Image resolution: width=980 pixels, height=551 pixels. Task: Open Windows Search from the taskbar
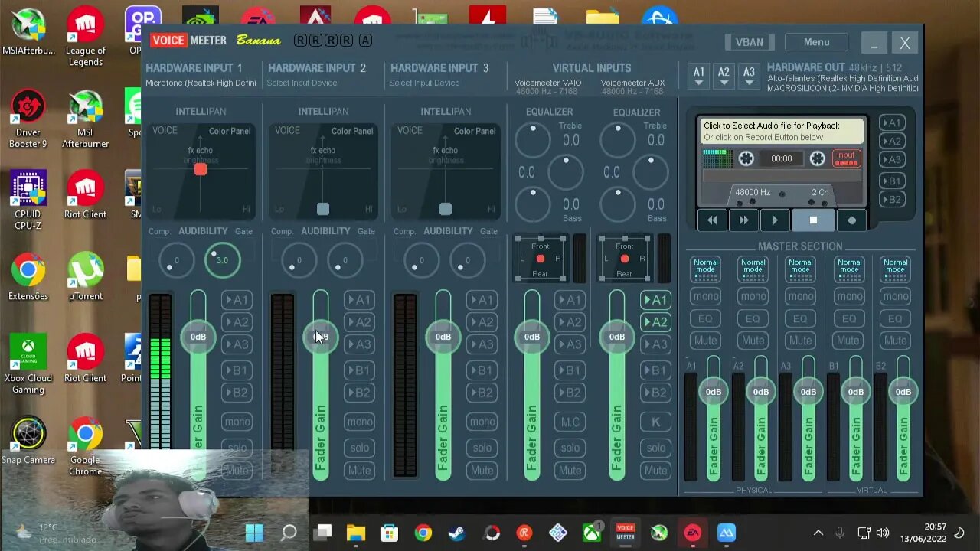pyautogui.click(x=289, y=533)
